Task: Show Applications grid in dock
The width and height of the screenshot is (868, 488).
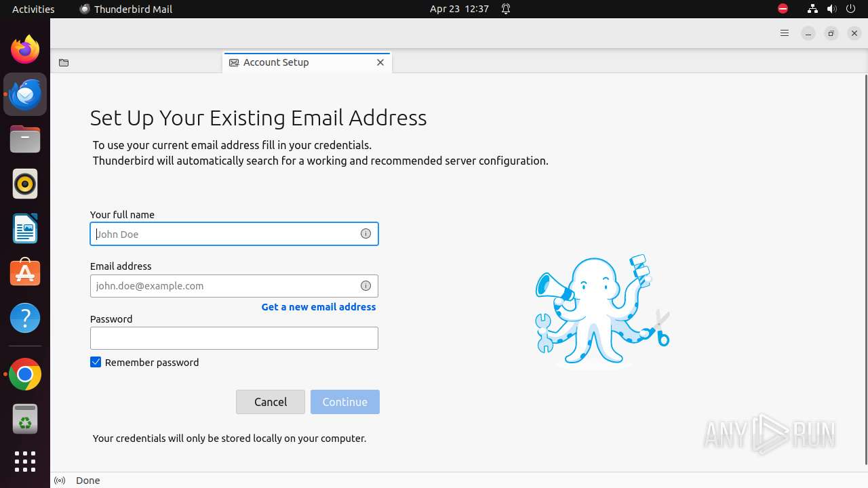Action: (x=25, y=462)
